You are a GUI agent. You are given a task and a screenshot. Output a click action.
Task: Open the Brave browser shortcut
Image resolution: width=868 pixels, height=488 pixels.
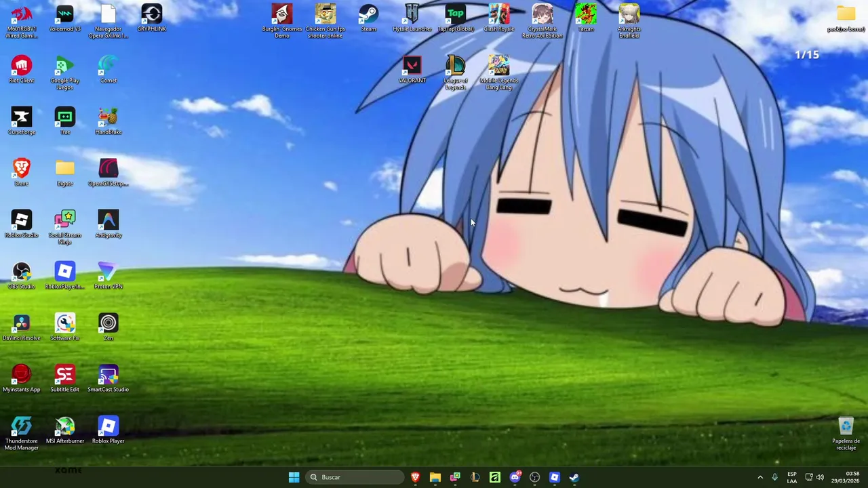21,174
